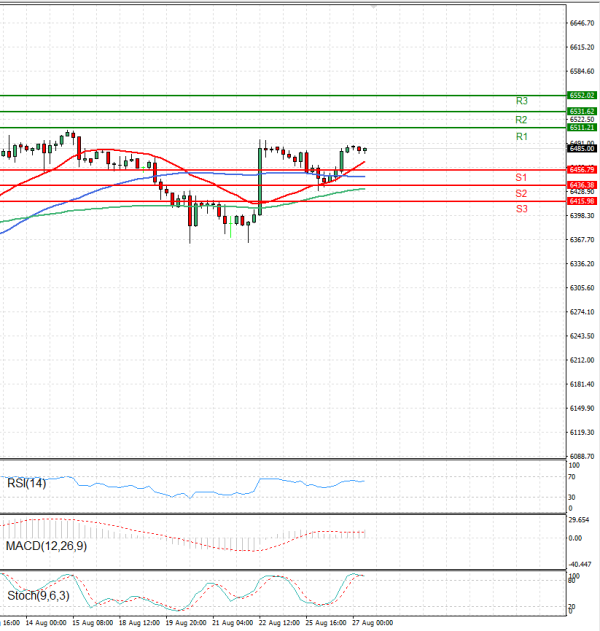
Task: Click the 6119.30 price axis value
Action: [582, 433]
